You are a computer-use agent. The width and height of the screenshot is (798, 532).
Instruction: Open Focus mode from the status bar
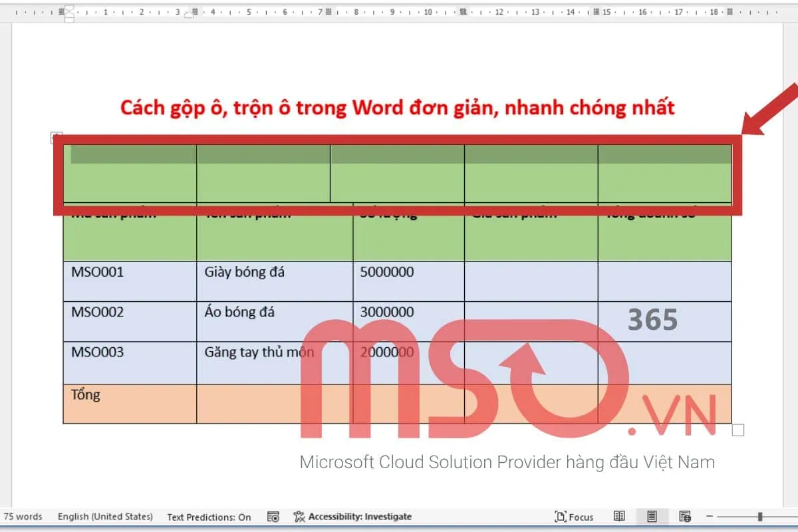coord(575,517)
